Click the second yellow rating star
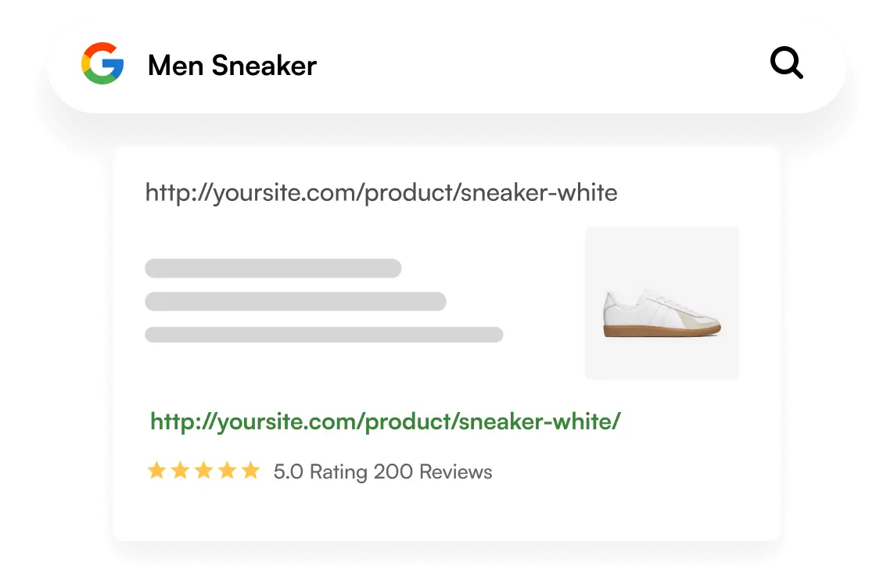The width and height of the screenshot is (894, 588). (180, 471)
